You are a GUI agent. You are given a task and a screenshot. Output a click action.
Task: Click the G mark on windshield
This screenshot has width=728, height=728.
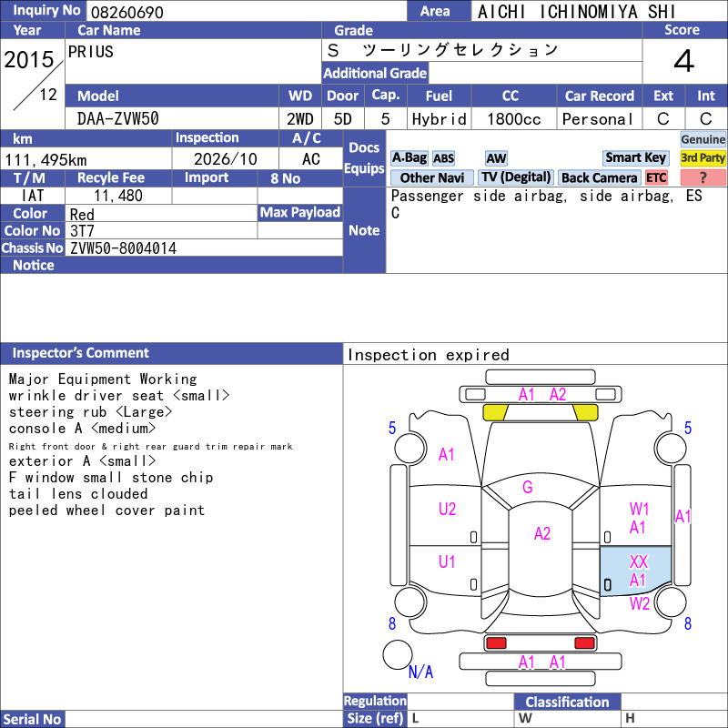pos(528,487)
